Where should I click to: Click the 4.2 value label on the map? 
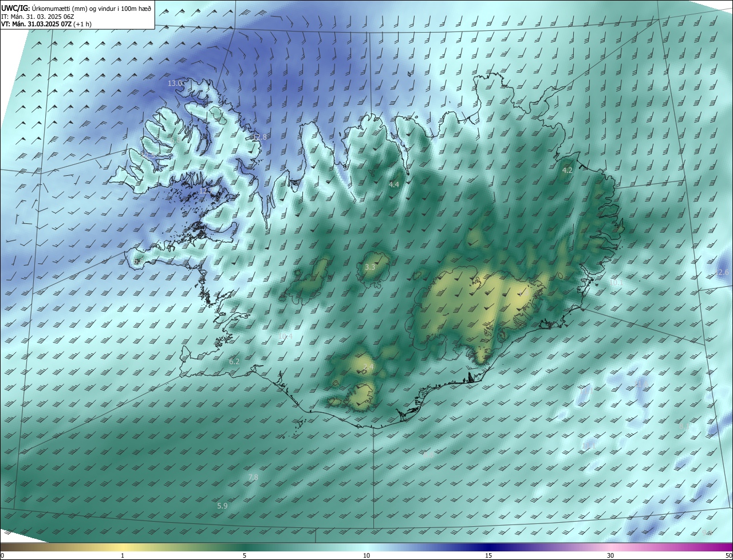[x=568, y=171]
